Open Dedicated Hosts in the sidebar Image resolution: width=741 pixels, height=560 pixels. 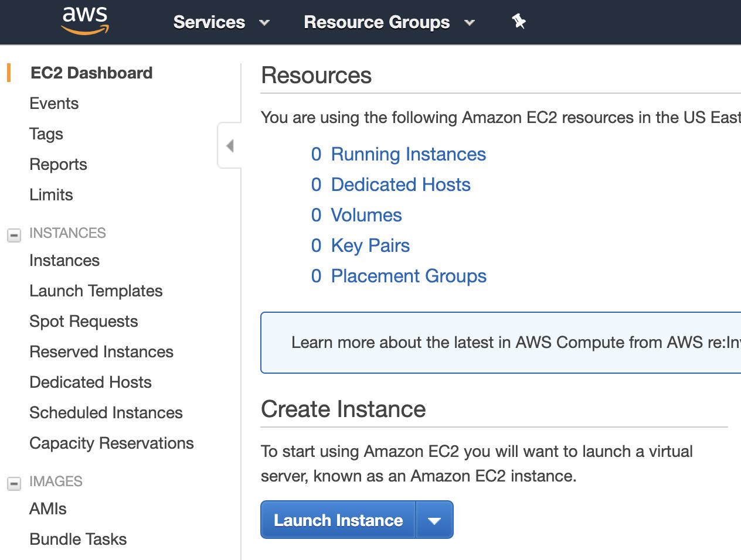pyautogui.click(x=90, y=382)
